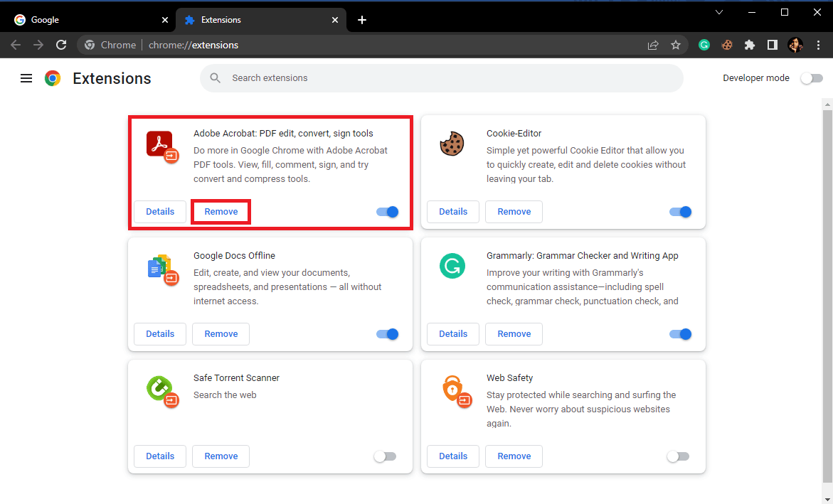Click the Adobe Acrobat extension icon
The width and height of the screenshot is (833, 504).
pyautogui.click(x=161, y=146)
